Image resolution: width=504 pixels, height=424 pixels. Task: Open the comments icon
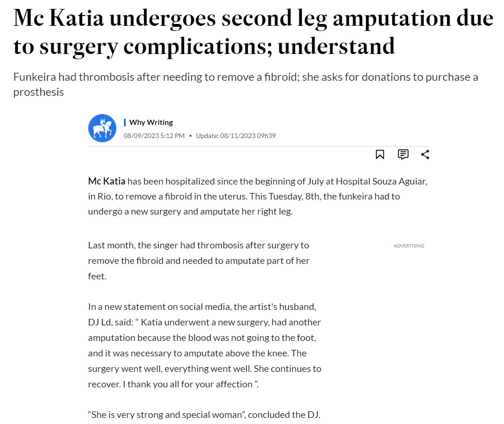pyautogui.click(x=403, y=154)
